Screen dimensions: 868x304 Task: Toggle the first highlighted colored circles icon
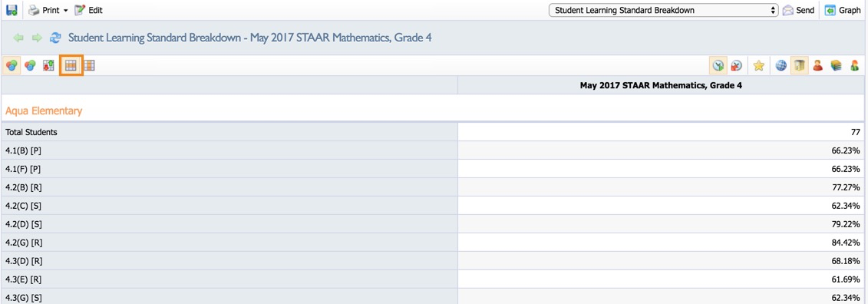coord(11,65)
